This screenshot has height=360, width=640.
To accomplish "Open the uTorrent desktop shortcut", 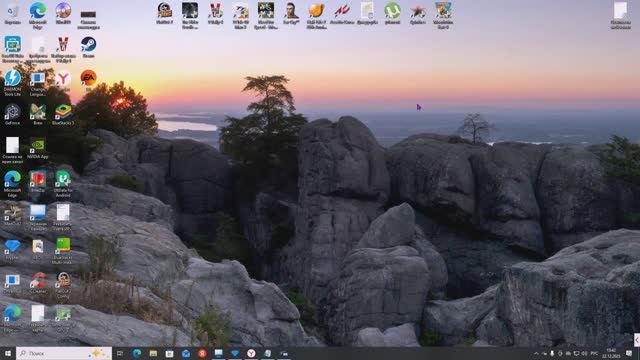I will [x=392, y=13].
